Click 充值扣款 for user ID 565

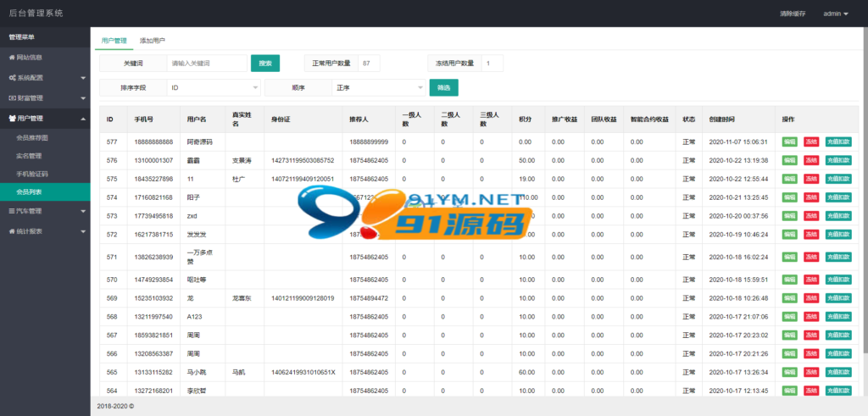[838, 372]
